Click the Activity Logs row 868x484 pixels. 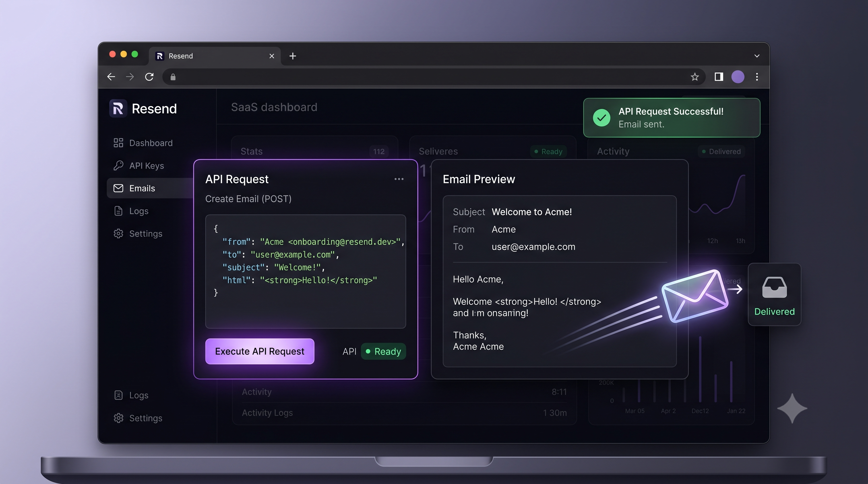(404, 413)
